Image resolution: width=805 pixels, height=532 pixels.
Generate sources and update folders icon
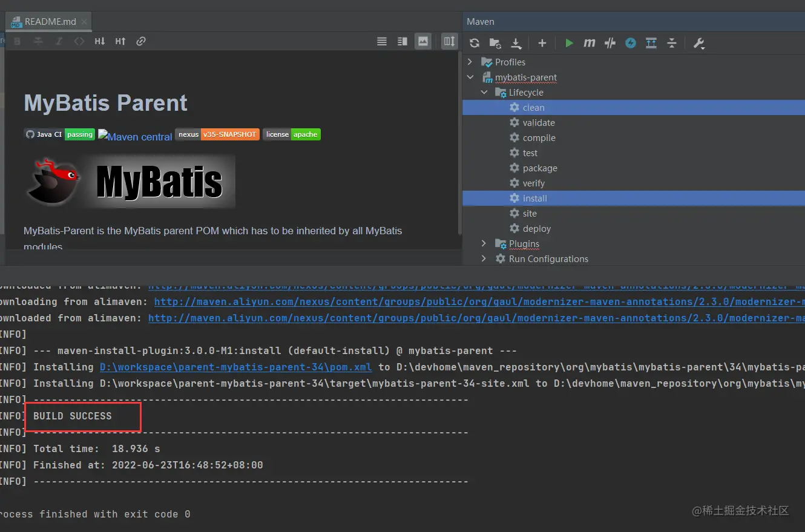pyautogui.click(x=495, y=43)
